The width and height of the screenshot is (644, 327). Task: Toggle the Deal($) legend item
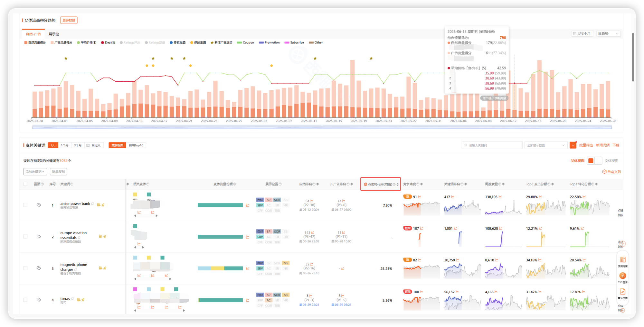[x=108, y=42]
